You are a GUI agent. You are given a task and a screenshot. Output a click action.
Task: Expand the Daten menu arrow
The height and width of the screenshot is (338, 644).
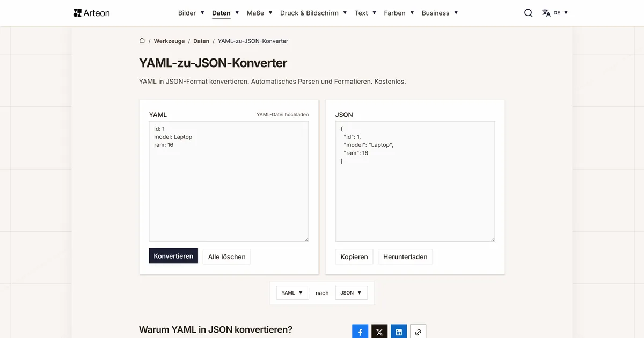[237, 13]
